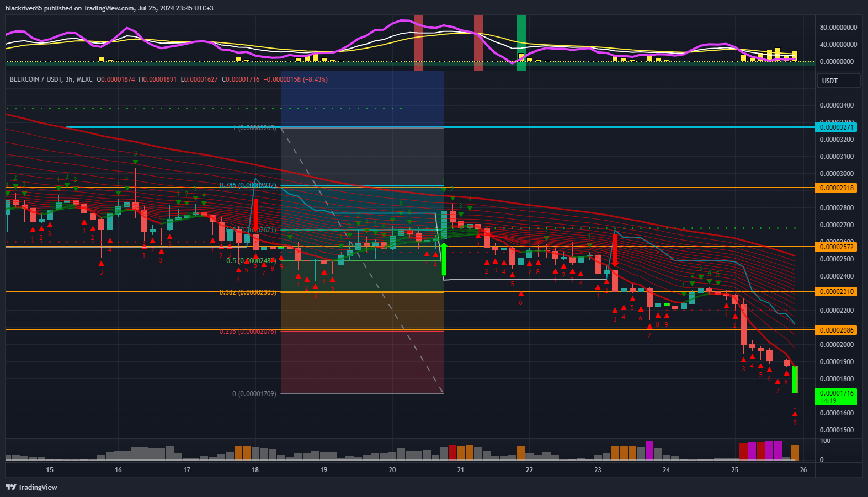Click the 0.00001500 price axis tick
Screen dimensions: 868x497
pyautogui.click(x=837, y=430)
